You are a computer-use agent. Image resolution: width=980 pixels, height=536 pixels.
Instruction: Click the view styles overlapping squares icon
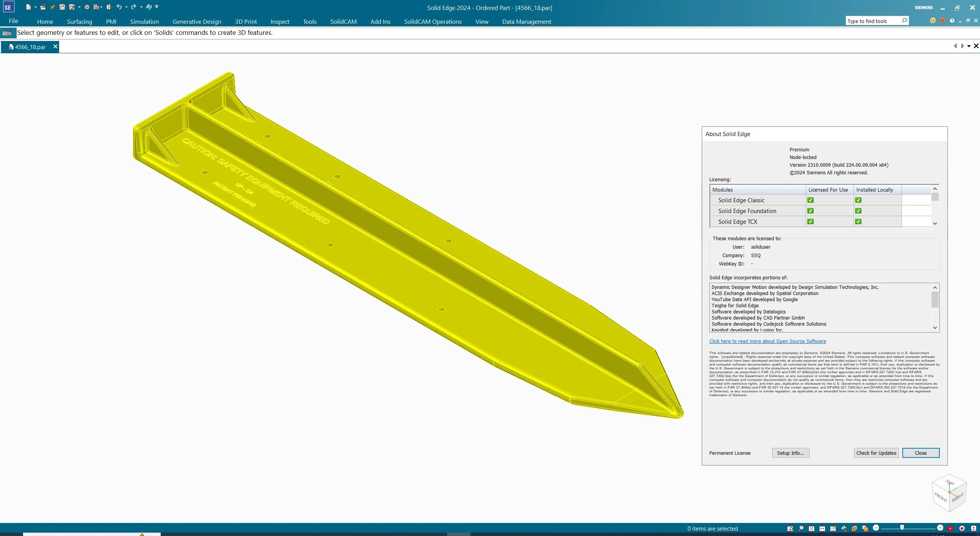[865, 529]
